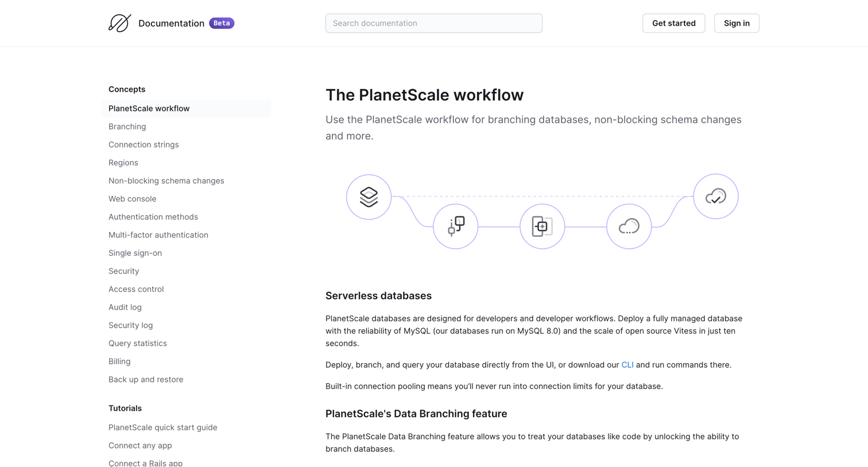Click the PlanetScale logo icon
Viewport: 868px width, 467px height.
point(119,23)
